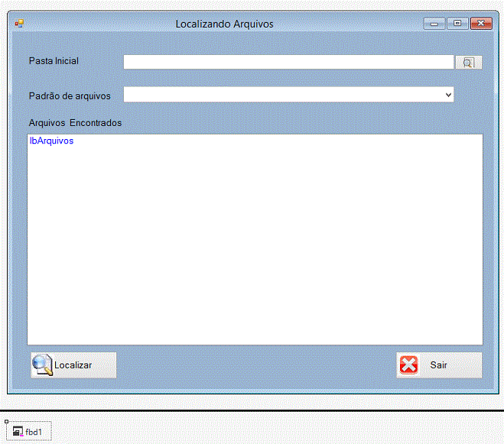Close the Localizando Arquivos window
Image resolution: width=504 pixels, height=444 pixels.
pyautogui.click(x=481, y=24)
